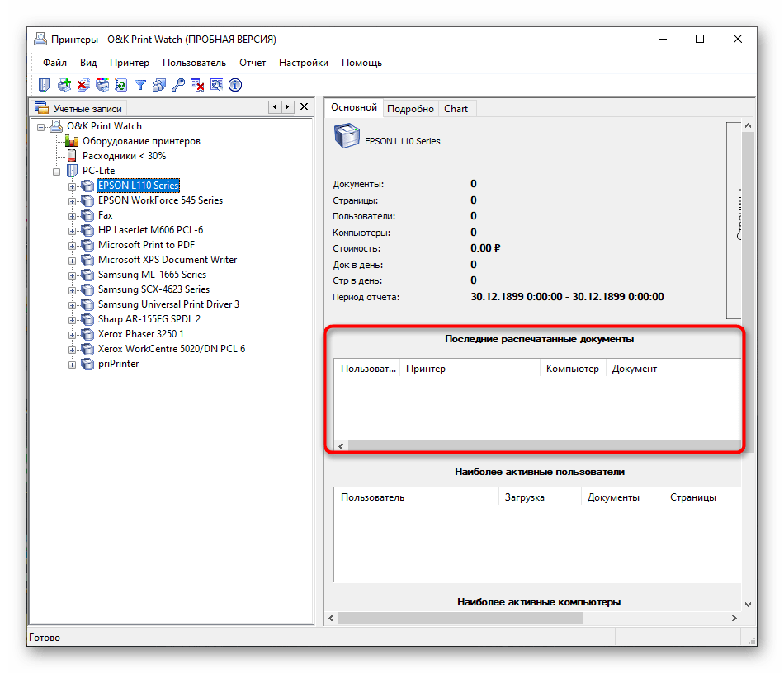This screenshot has width=784, height=673.
Task: Click the PC-Lite computer icon
Action: pos(72,171)
